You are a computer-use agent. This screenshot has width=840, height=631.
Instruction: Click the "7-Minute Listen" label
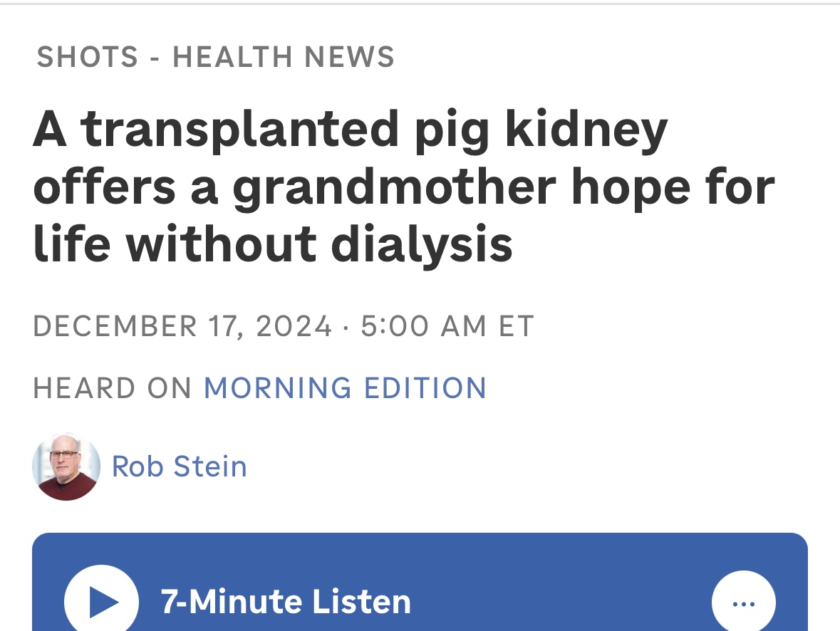286,602
